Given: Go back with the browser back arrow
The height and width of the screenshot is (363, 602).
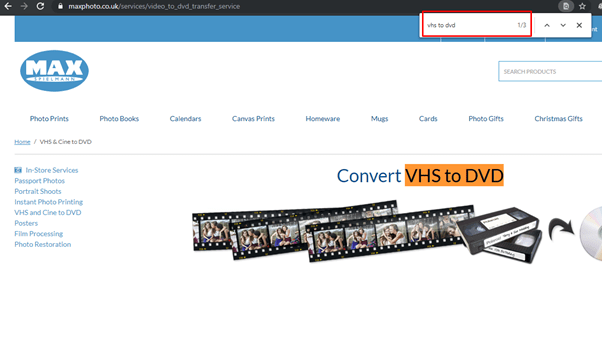Looking at the screenshot, I should [8, 6].
